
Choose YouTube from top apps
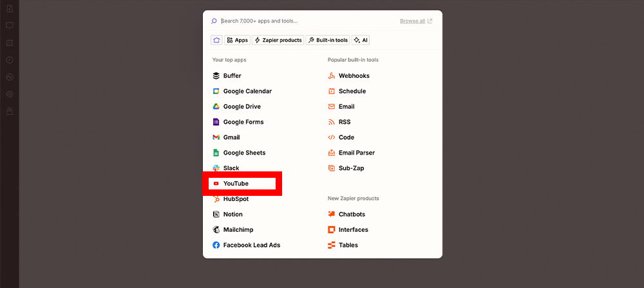pyautogui.click(x=236, y=184)
